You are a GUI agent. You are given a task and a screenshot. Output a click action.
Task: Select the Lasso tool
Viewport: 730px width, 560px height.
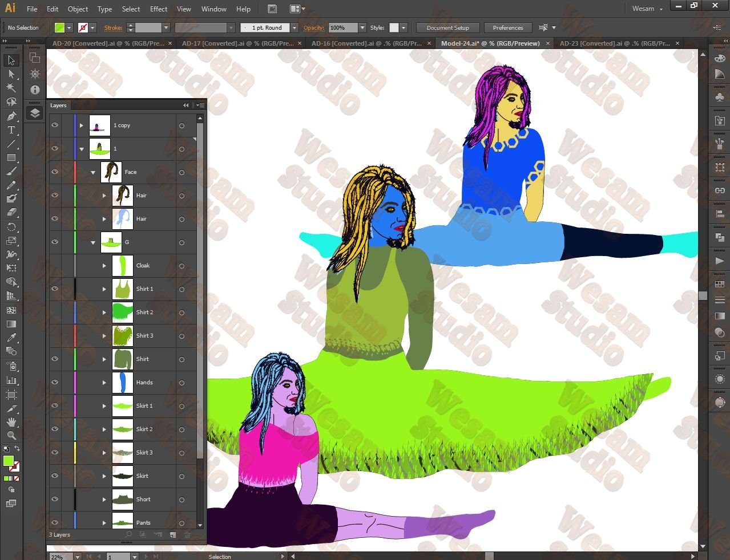11,102
